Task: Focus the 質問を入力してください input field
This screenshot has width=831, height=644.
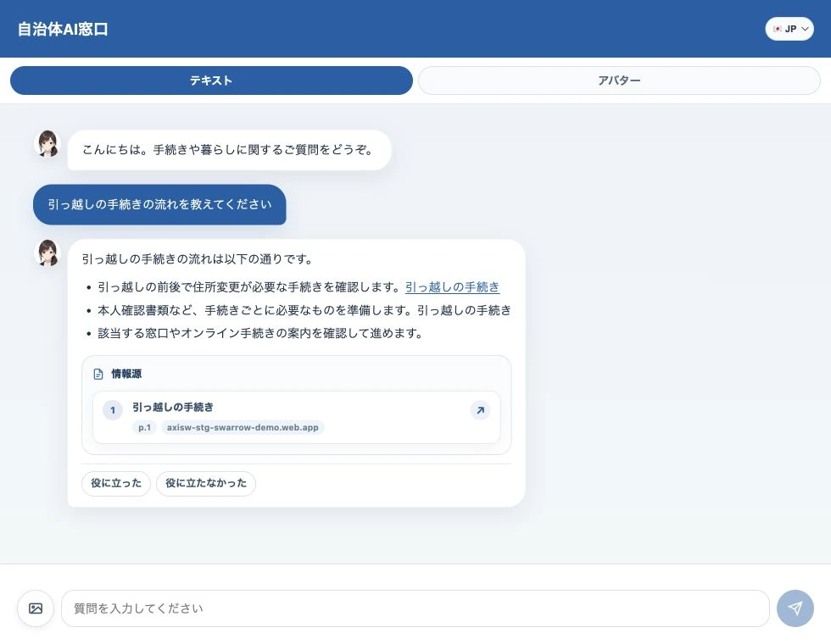Action: point(415,608)
